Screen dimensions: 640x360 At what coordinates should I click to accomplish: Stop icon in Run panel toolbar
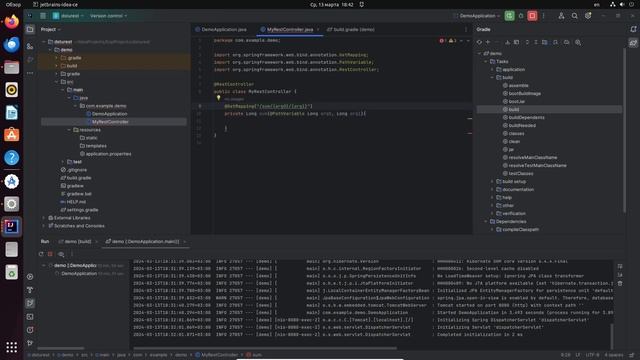[x=50, y=254]
